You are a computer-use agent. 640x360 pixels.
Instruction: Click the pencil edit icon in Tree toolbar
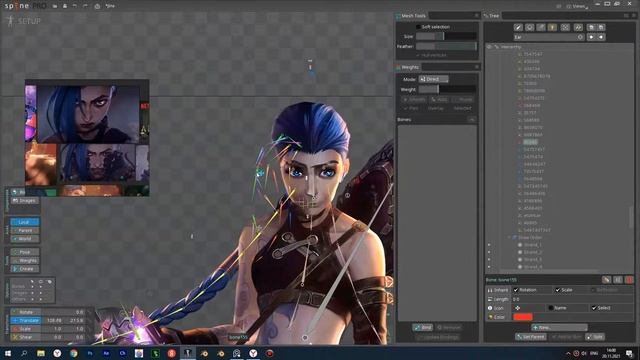518,27
